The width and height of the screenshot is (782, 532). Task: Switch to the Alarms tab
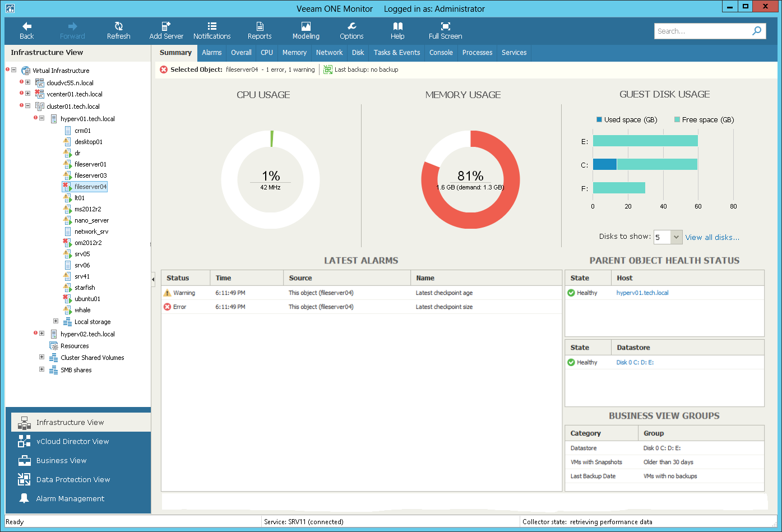tap(211, 53)
